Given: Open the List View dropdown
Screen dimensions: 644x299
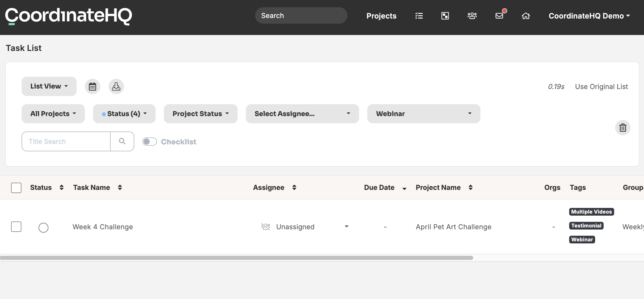Looking at the screenshot, I should [49, 86].
